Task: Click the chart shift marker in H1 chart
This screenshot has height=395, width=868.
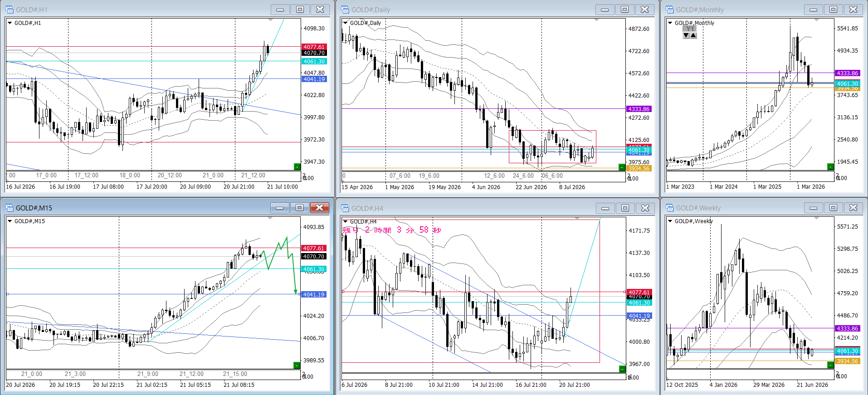Action: [x=271, y=20]
